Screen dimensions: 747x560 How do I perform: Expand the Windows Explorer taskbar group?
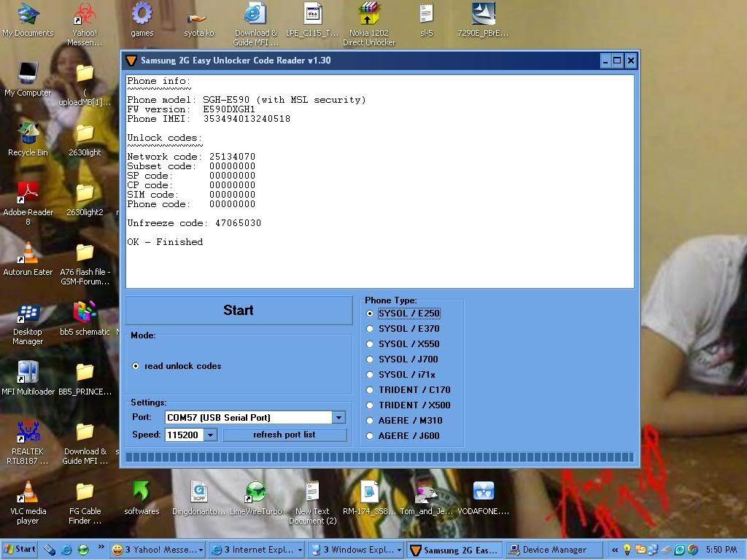399,550
